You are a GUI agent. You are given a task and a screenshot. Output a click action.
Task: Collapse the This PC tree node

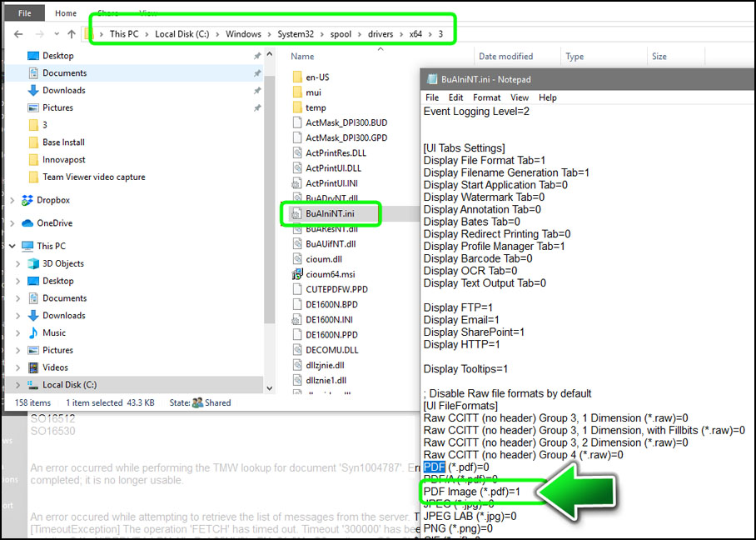12,247
